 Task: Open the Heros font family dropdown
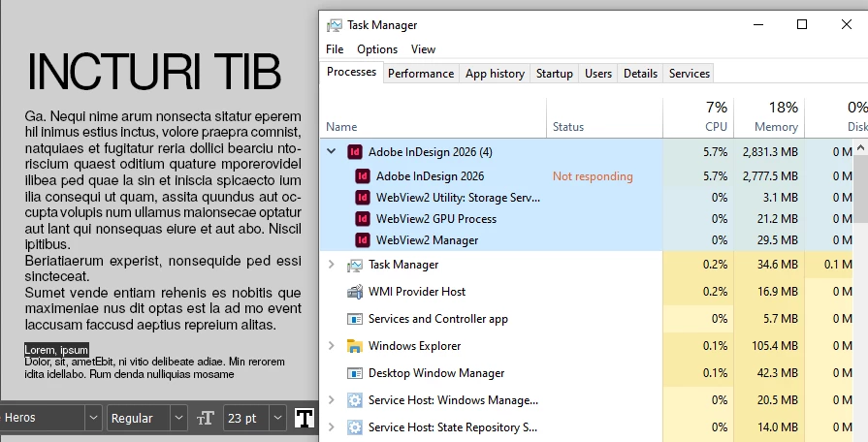93,418
